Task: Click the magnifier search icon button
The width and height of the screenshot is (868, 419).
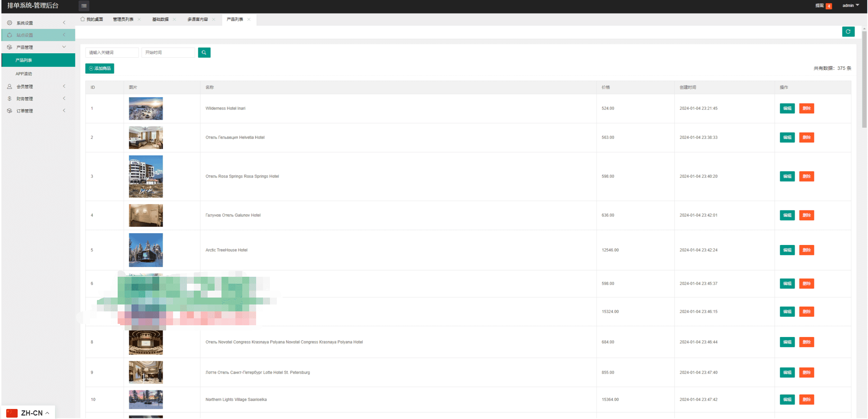Action: pyautogui.click(x=204, y=53)
